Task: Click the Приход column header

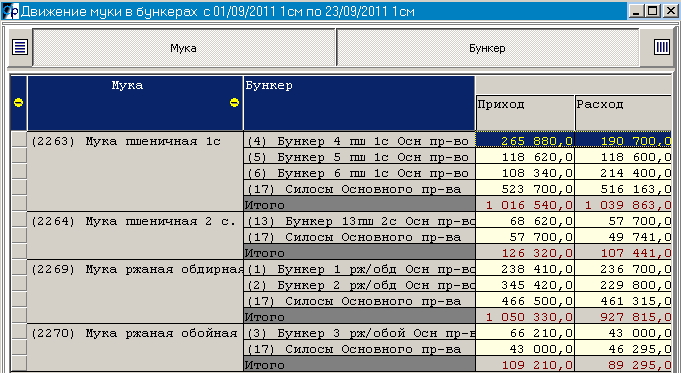Action: click(525, 113)
